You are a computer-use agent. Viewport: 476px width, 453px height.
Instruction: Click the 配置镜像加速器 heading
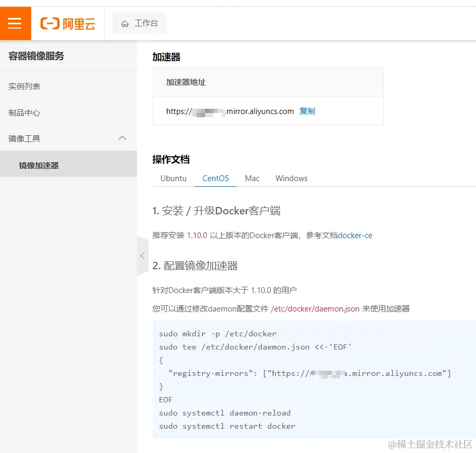click(195, 266)
